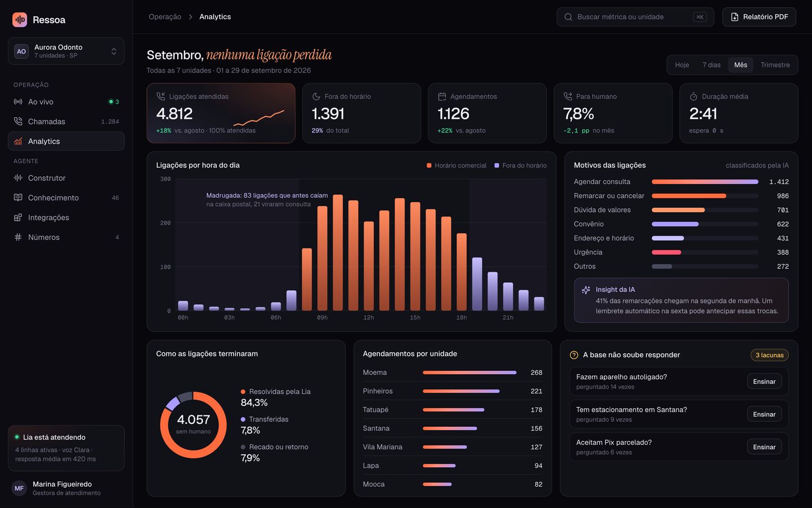Open Ao vivo in the sidebar
Image resolution: width=812 pixels, height=508 pixels.
66,102
